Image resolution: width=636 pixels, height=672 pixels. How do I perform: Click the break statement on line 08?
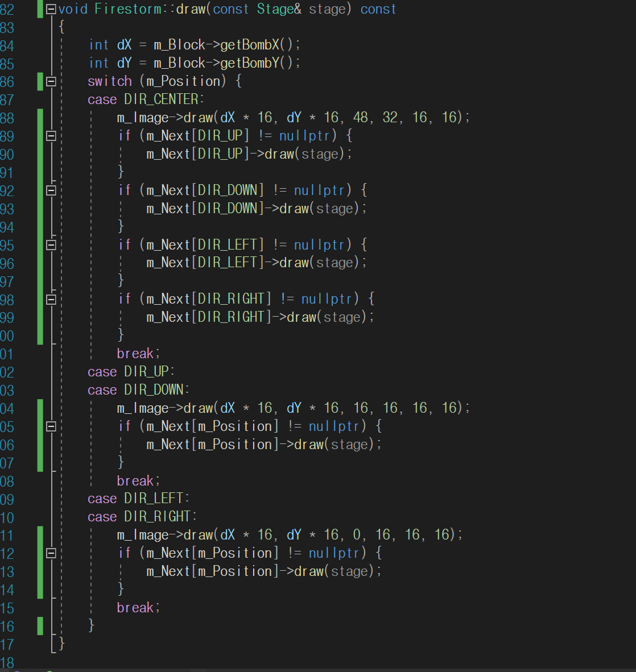click(x=138, y=481)
